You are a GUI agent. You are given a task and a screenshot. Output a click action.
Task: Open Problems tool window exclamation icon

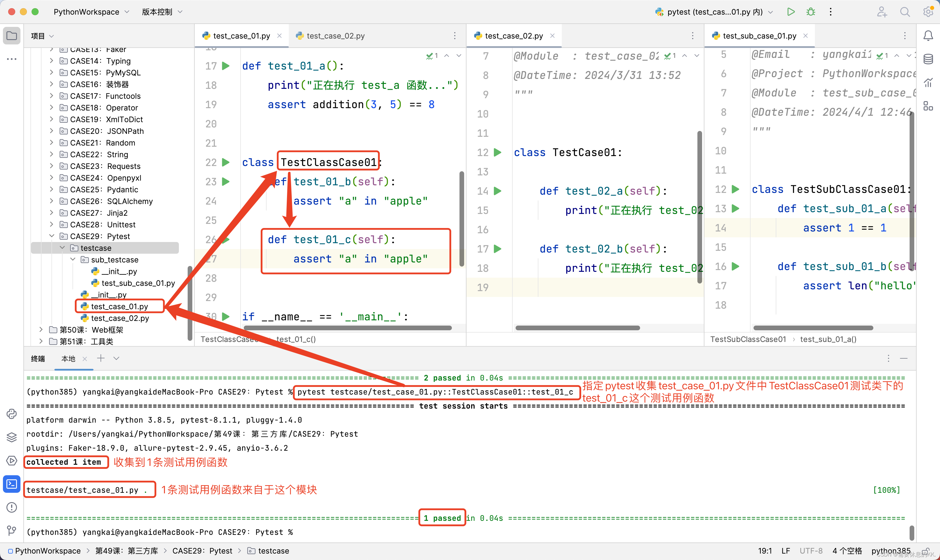coord(12,508)
